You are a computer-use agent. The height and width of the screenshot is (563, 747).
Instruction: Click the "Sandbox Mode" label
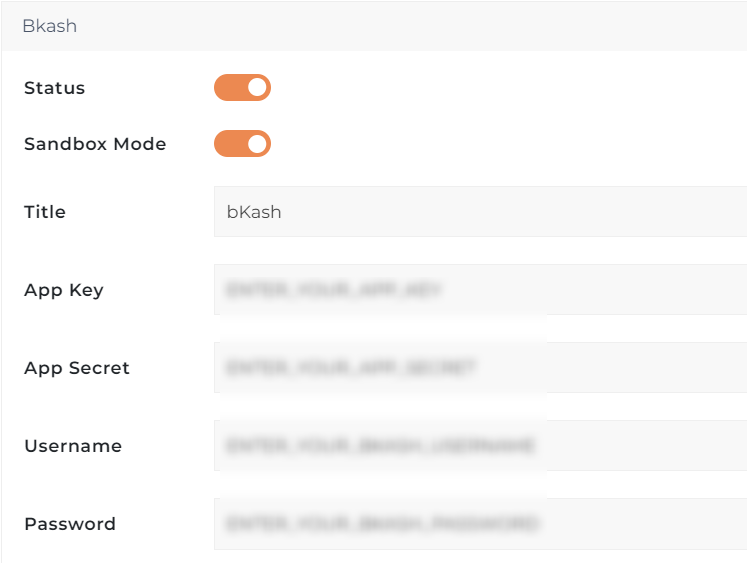click(x=95, y=144)
